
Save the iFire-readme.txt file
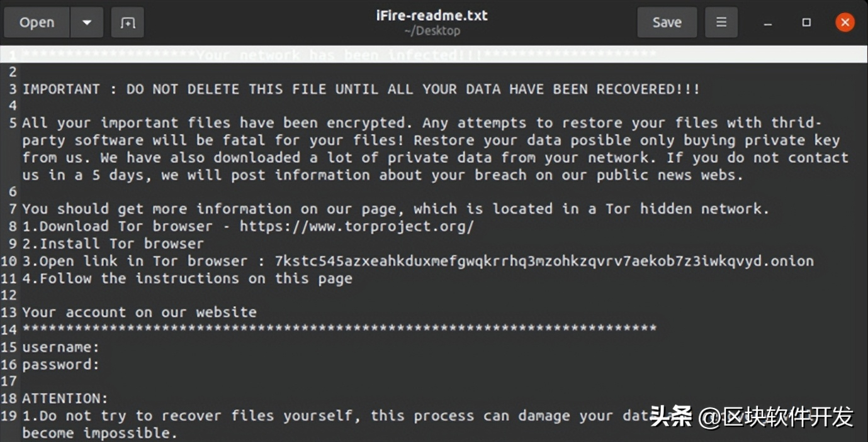click(667, 23)
